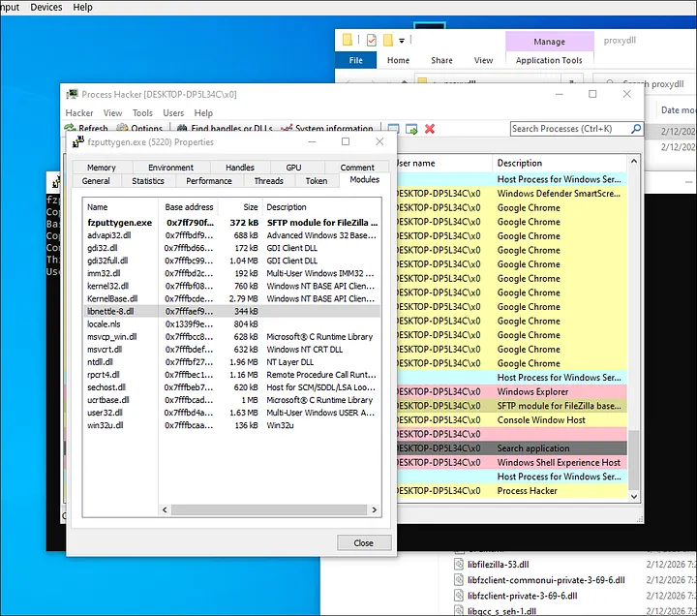Select the Search application process row

[x=511, y=448]
